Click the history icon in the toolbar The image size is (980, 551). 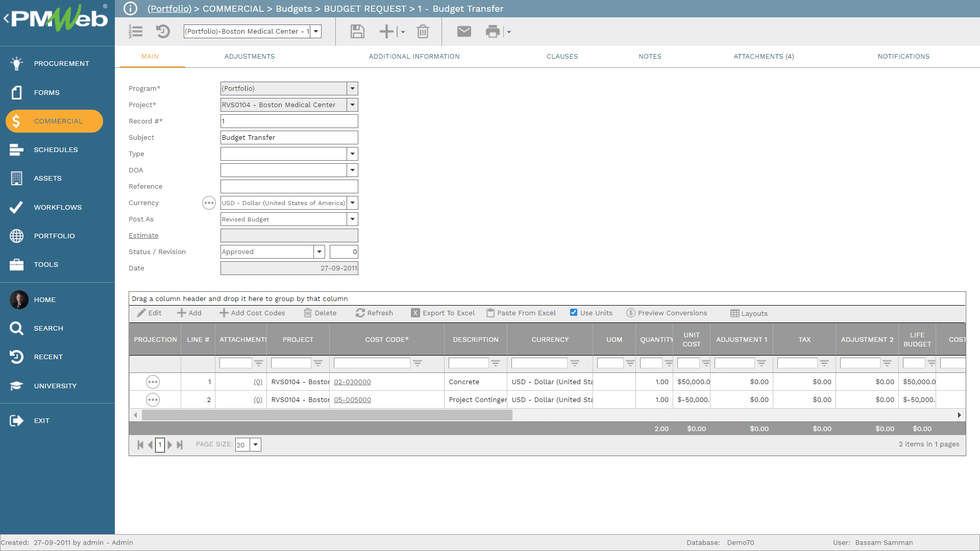[x=163, y=32]
